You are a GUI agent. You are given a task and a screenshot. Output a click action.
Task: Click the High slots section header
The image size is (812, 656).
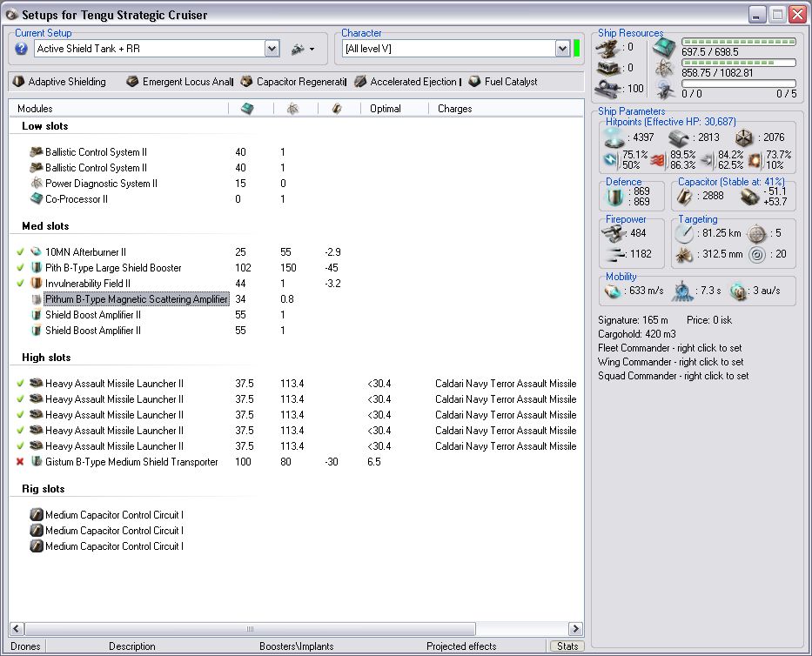click(x=46, y=358)
